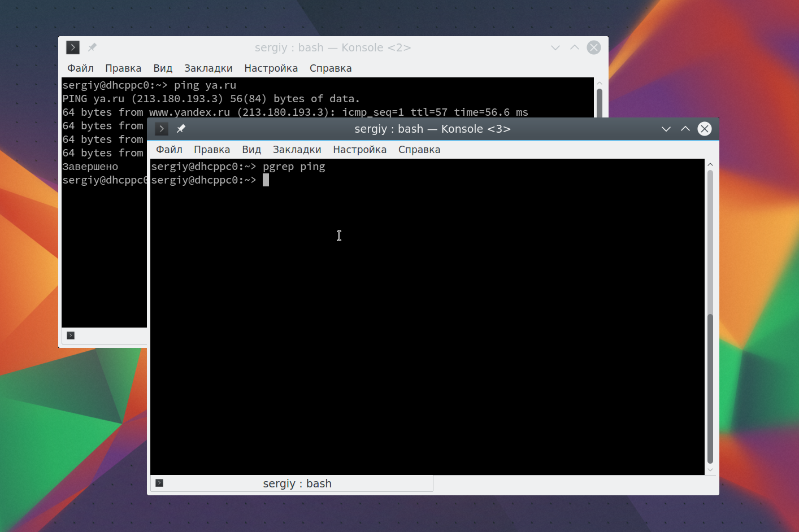Image resolution: width=799 pixels, height=532 pixels.
Task: Click scrollbar down arrow in Konsole <3>
Action: [710, 470]
